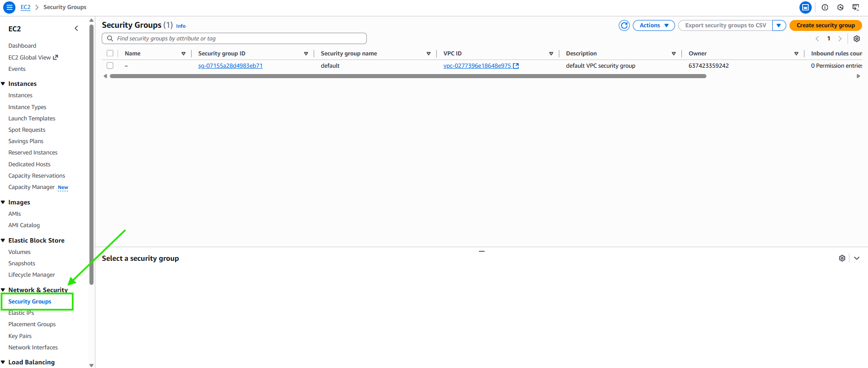Image resolution: width=868 pixels, height=368 pixels.
Task: Open security group sg-07155a28d4983eb71
Action: point(231,66)
